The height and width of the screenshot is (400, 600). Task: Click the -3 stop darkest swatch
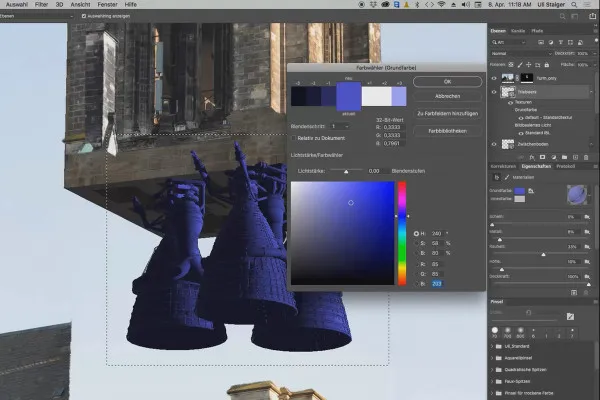[298, 96]
